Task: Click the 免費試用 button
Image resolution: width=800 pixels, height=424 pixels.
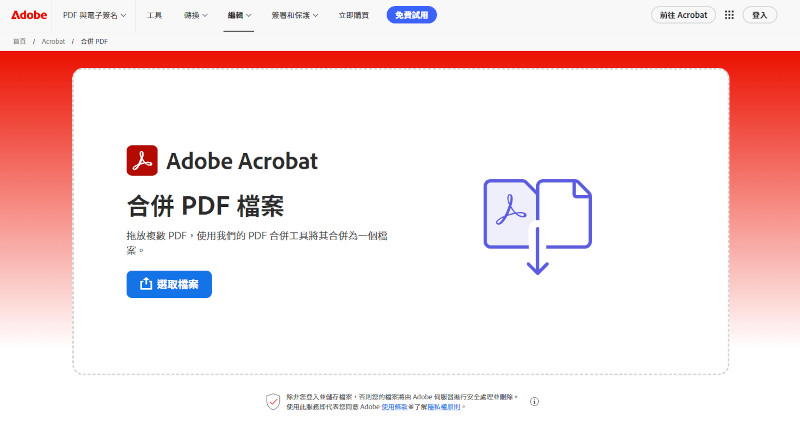Action: click(x=411, y=15)
